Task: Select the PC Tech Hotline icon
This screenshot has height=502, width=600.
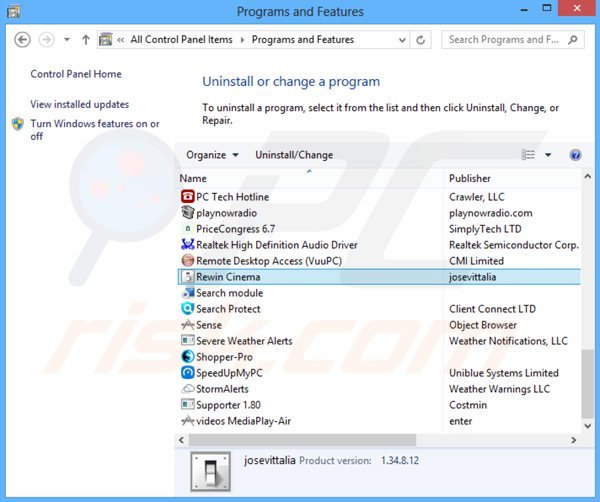Action: pos(188,197)
